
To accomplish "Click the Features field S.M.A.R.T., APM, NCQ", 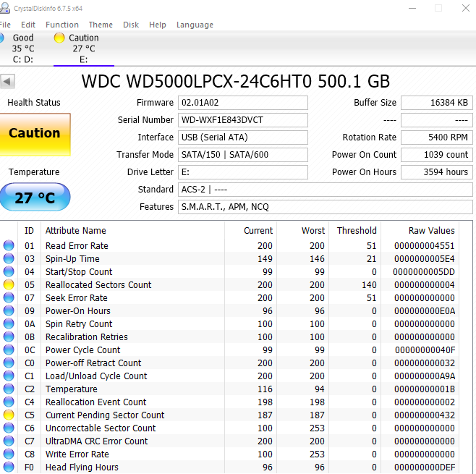I will (x=325, y=207).
